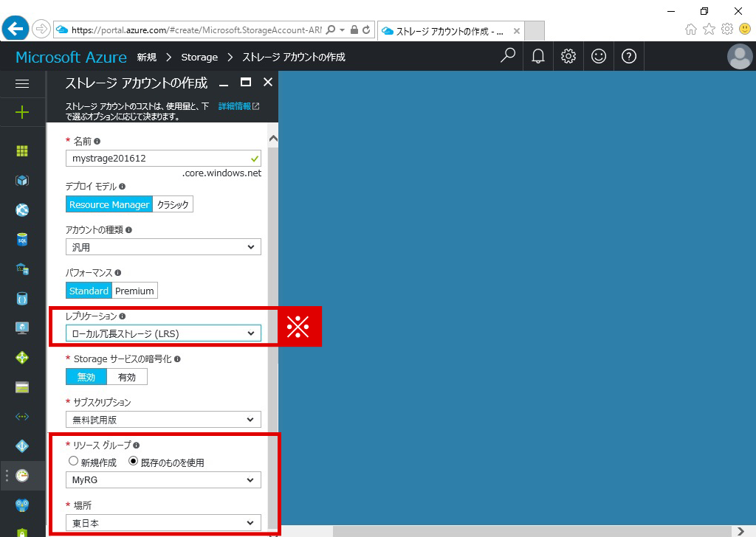
Task: Click the browser address bar URL
Action: pos(196,30)
